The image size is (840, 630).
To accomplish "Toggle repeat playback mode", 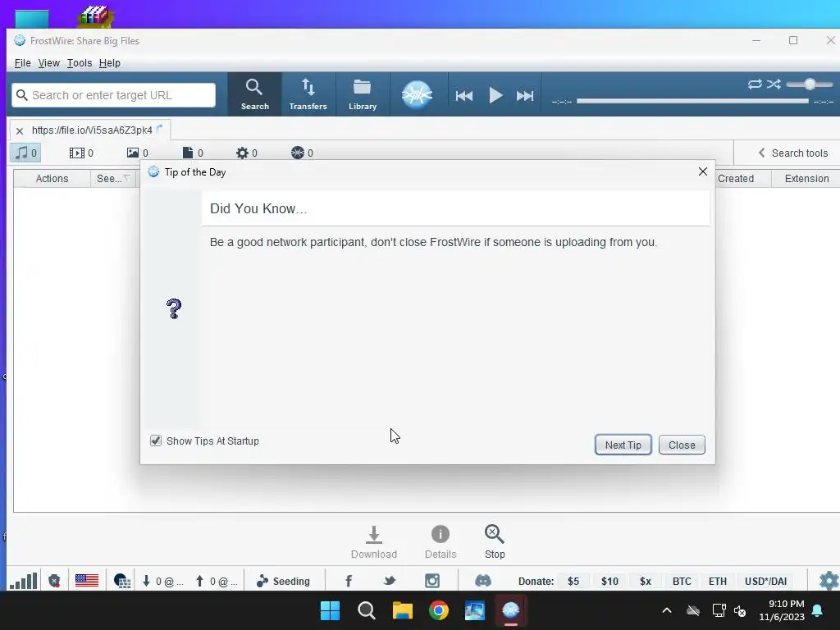I will pos(755,84).
